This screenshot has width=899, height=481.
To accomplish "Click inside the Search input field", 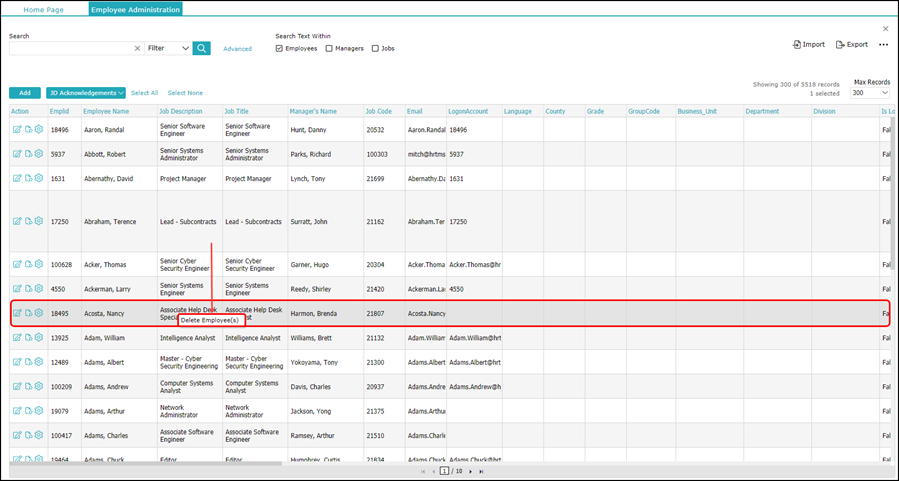I will (71, 49).
